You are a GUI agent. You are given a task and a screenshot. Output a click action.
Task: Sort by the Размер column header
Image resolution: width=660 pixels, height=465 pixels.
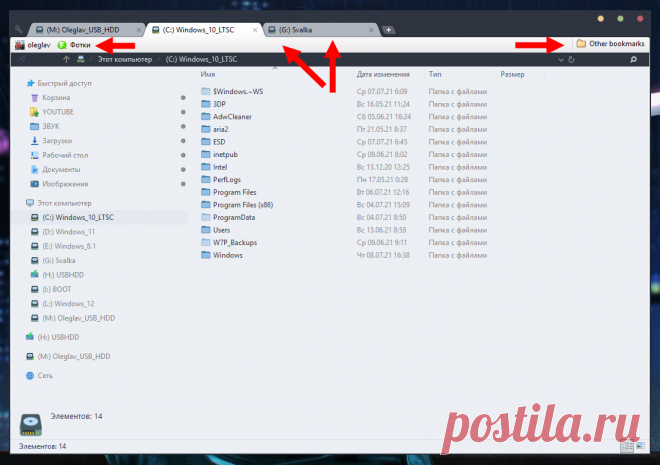[x=512, y=74]
